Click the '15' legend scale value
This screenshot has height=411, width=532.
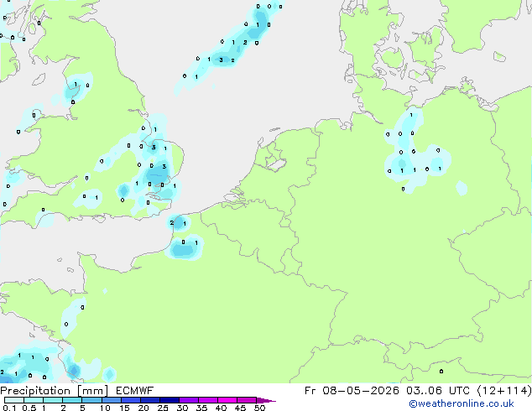pyautogui.click(x=124, y=408)
